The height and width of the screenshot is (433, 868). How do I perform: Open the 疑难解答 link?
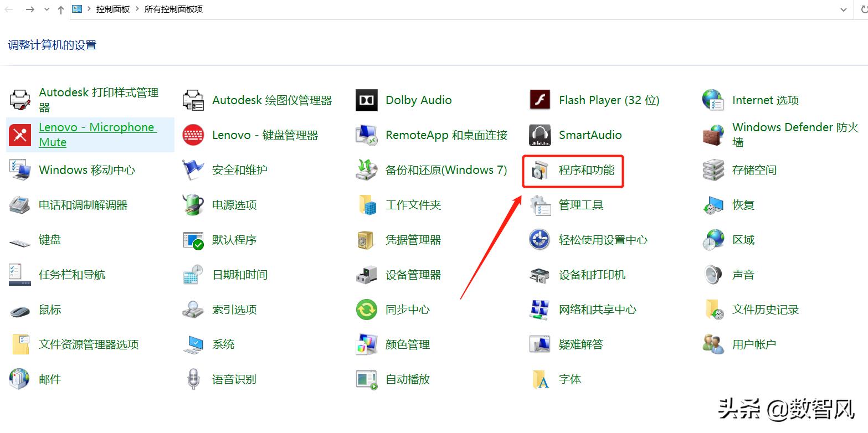point(581,344)
